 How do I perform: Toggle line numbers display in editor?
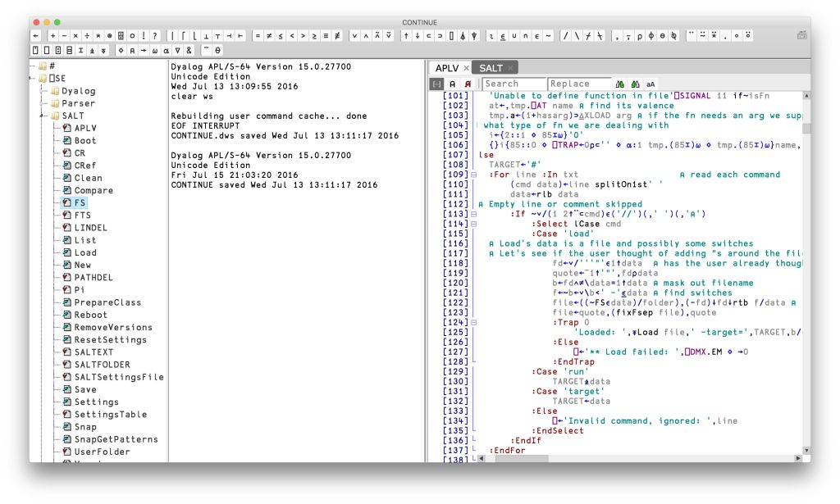(x=437, y=84)
